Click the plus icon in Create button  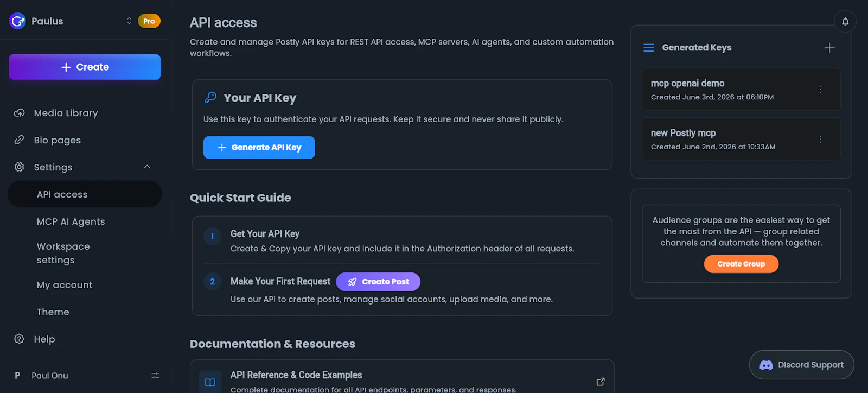tap(66, 67)
